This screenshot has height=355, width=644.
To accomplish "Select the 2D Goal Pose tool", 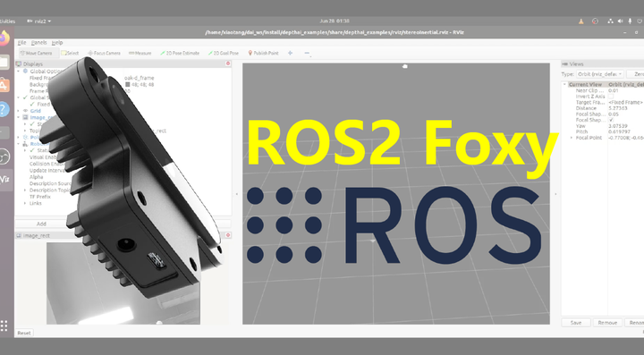I will (x=223, y=53).
